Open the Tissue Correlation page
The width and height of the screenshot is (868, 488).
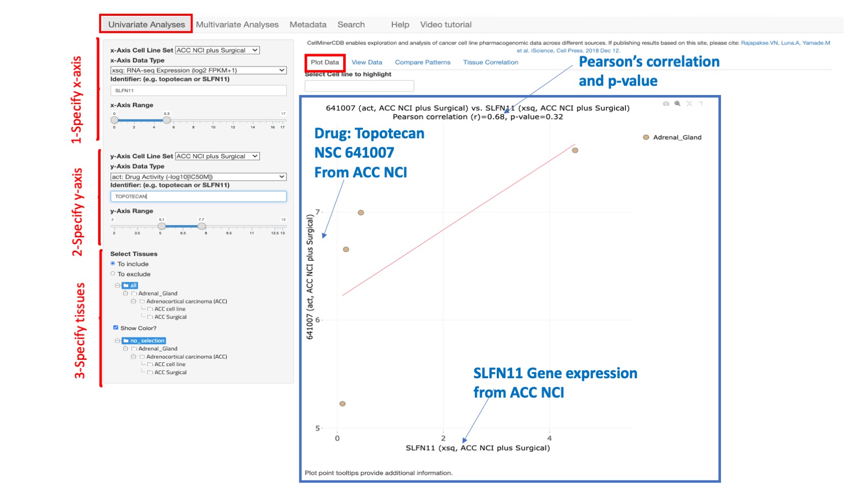click(x=490, y=62)
